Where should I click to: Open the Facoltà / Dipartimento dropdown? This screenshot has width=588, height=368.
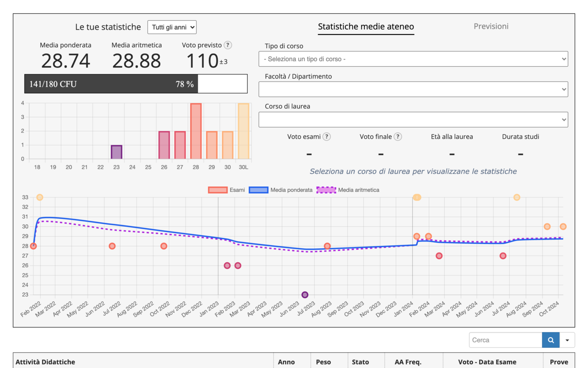[413, 89]
